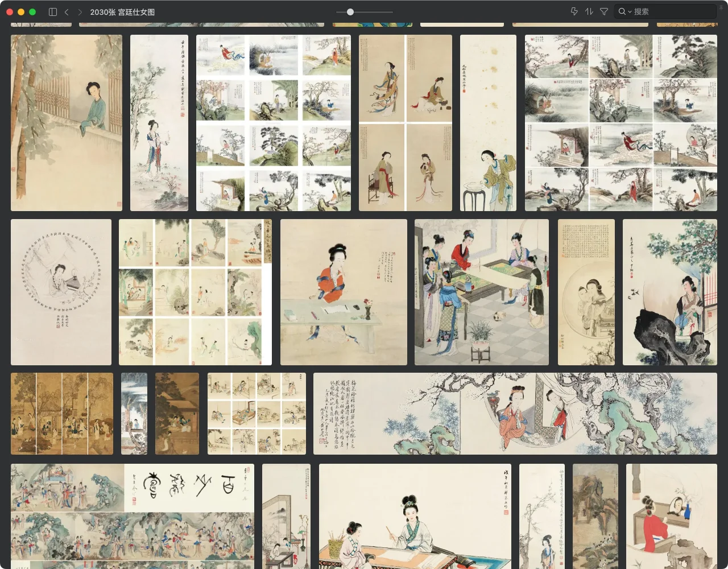This screenshot has height=569, width=728.
Task: Open dark brown silk pavilion painting
Action: coord(177,414)
